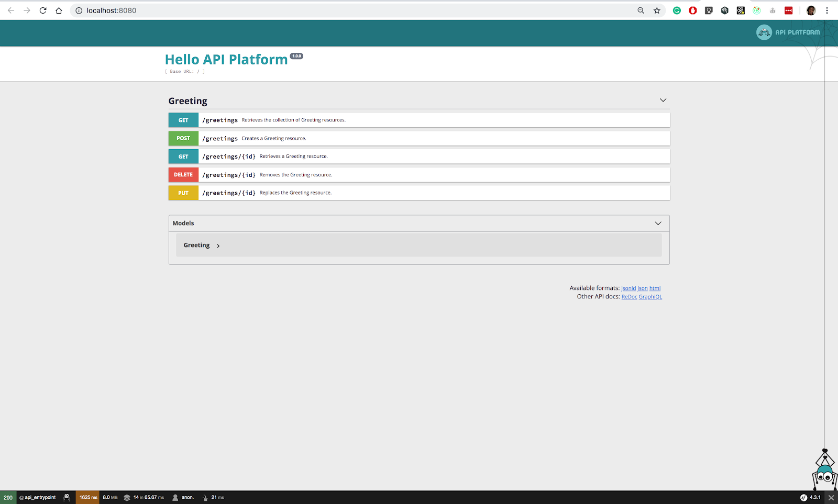Open the 14 in 65.67 ms cache panel
The image size is (838, 504).
coord(144,498)
